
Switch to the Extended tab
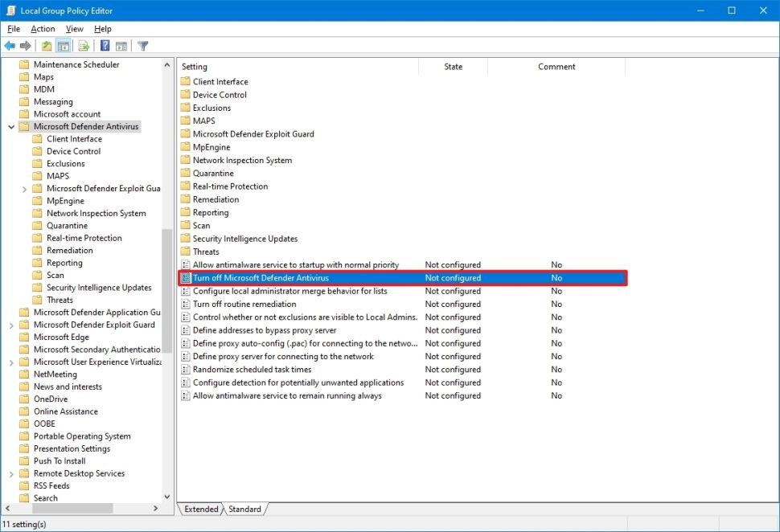tap(201, 509)
